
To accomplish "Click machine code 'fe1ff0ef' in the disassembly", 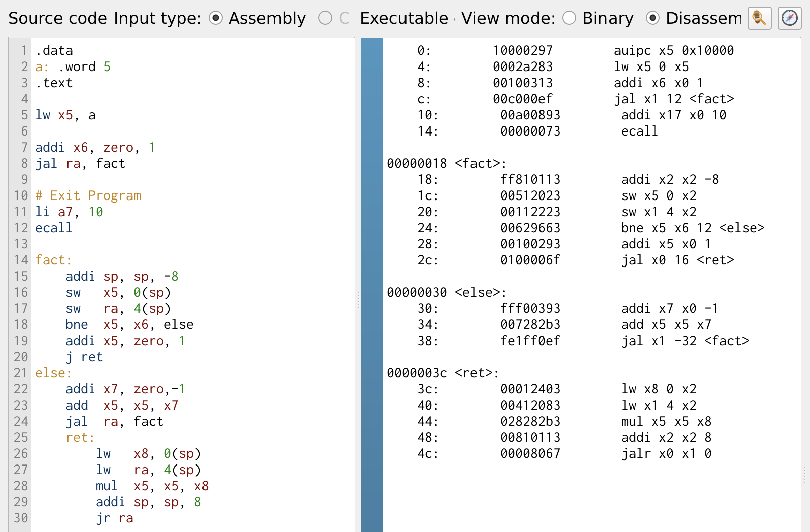I will point(530,341).
